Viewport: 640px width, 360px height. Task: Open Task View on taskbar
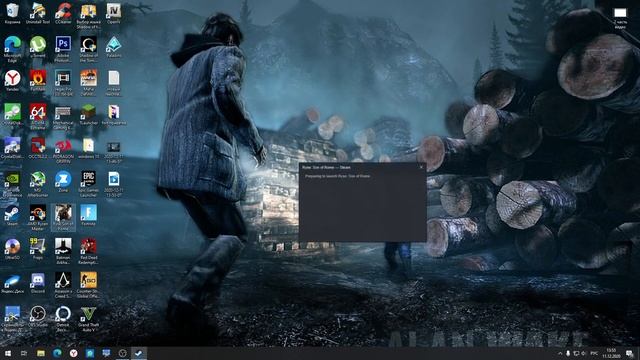pyautogui.click(x=24, y=353)
